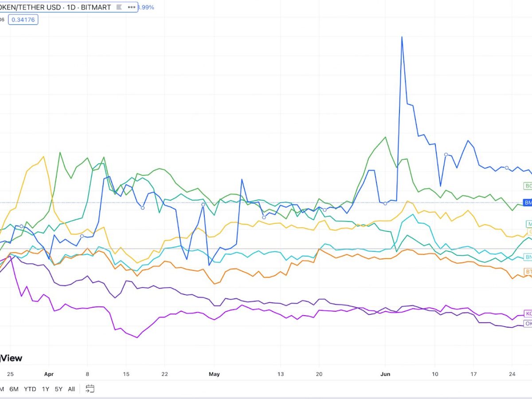Choose the 5Y time range
This screenshot has height=399, width=532.
[59, 389]
